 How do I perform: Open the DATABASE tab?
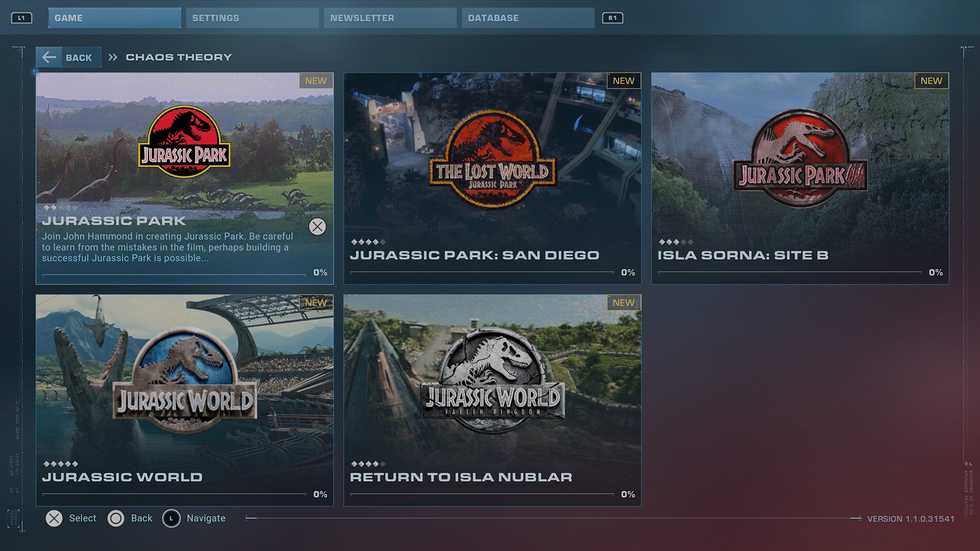527,18
